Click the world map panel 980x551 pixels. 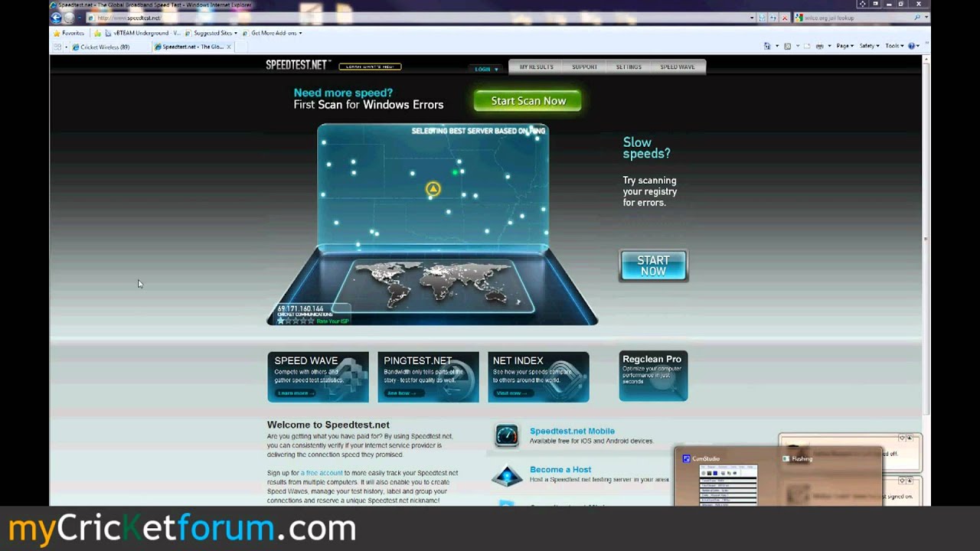click(x=434, y=285)
